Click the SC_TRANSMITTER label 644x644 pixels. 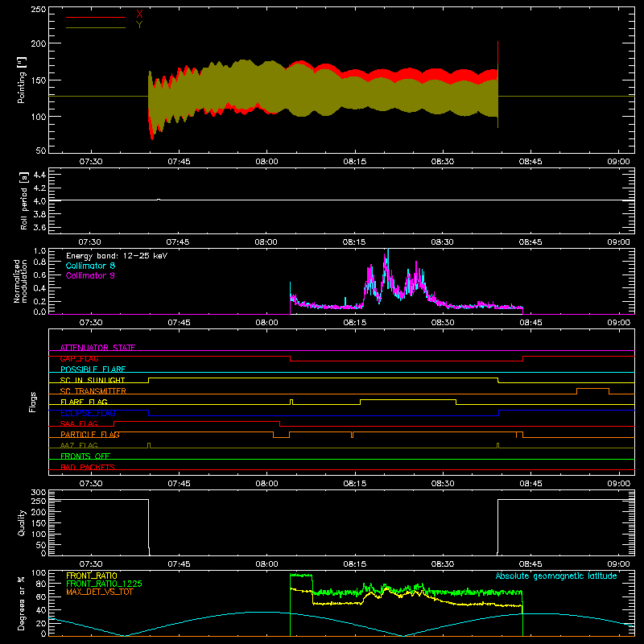coord(93,391)
